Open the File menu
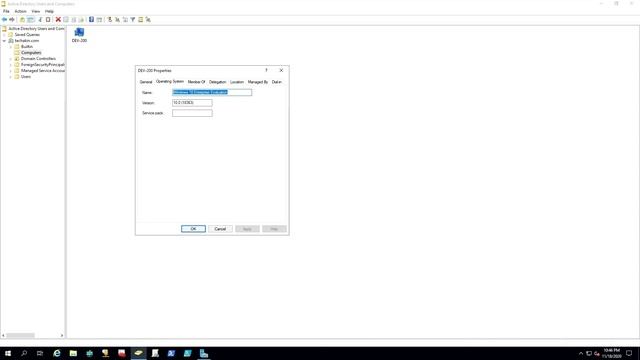This screenshot has width=640, height=360. tap(6, 11)
